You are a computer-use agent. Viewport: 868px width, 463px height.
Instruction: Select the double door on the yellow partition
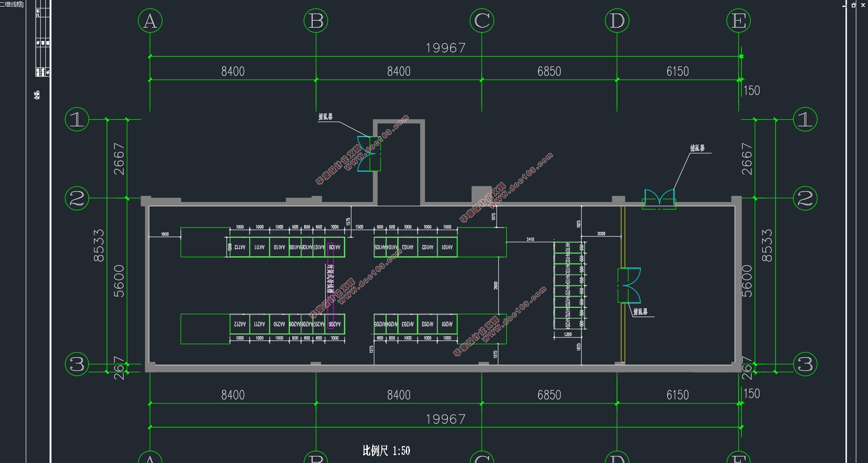629,285
